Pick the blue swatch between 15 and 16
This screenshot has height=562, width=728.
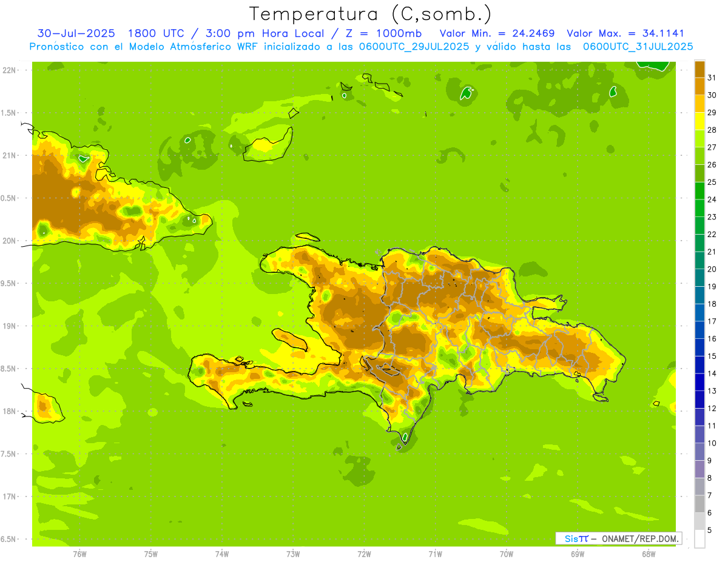(x=699, y=347)
